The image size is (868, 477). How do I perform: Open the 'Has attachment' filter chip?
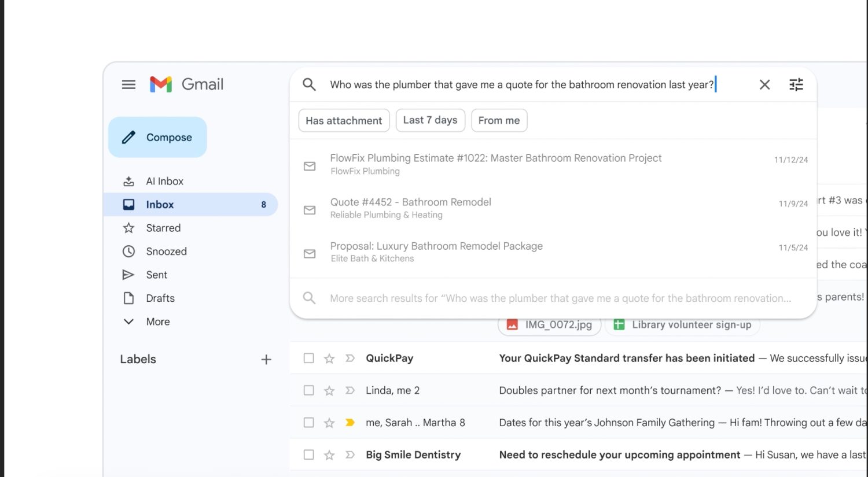tap(344, 120)
